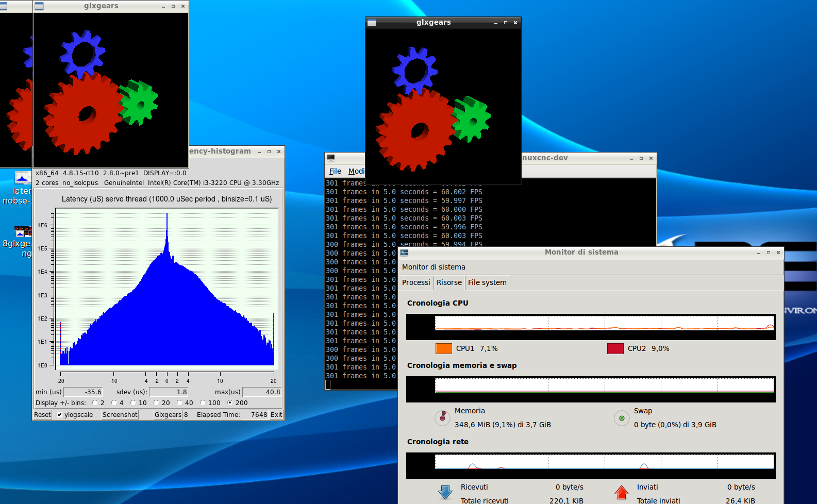
Task: Select the 200 bins radio button
Action: point(230,403)
